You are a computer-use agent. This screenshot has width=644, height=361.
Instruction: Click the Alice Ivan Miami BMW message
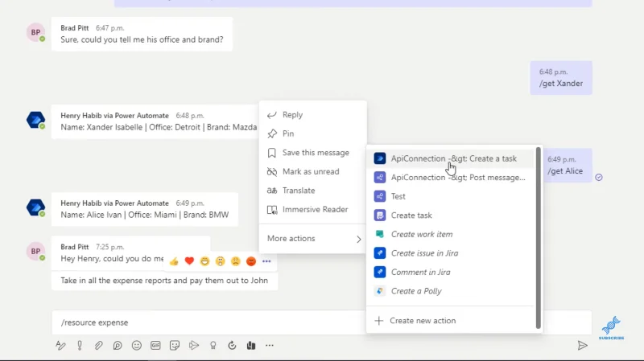pos(145,209)
